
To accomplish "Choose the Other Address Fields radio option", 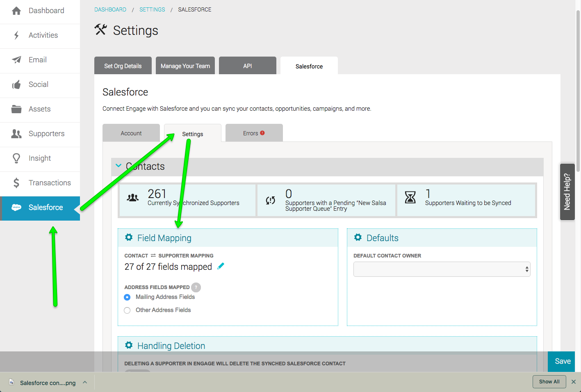I will [x=127, y=310].
